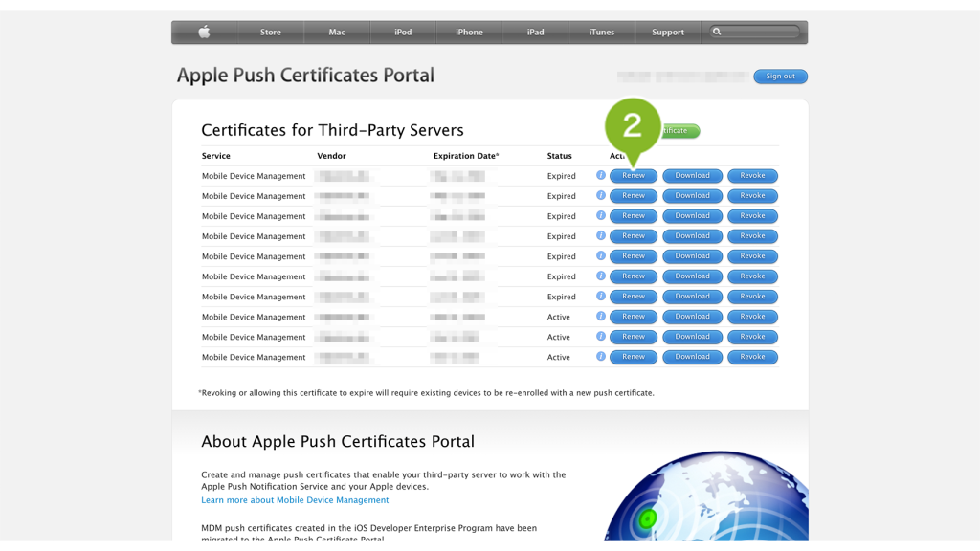Click info icon on first certificate row

[x=600, y=175]
